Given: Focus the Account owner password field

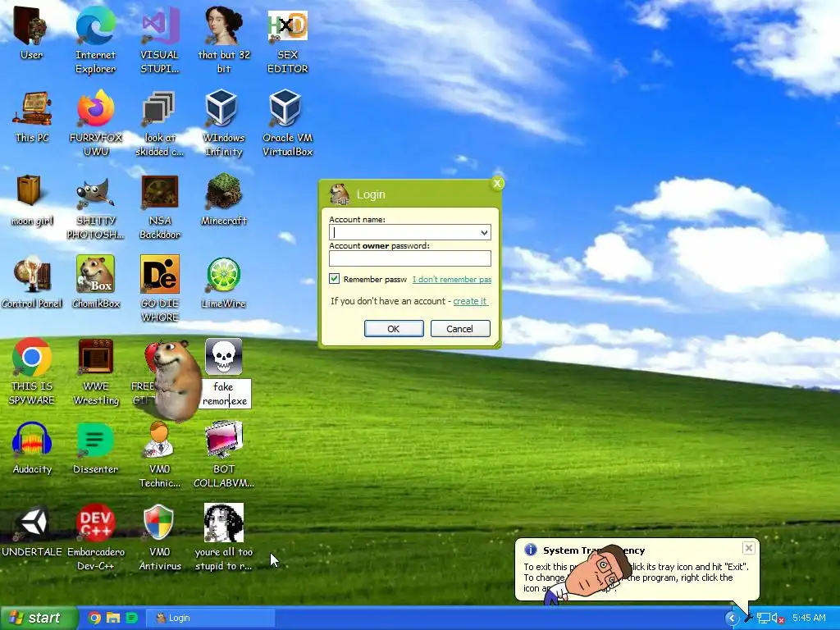Looking at the screenshot, I should pos(410,258).
